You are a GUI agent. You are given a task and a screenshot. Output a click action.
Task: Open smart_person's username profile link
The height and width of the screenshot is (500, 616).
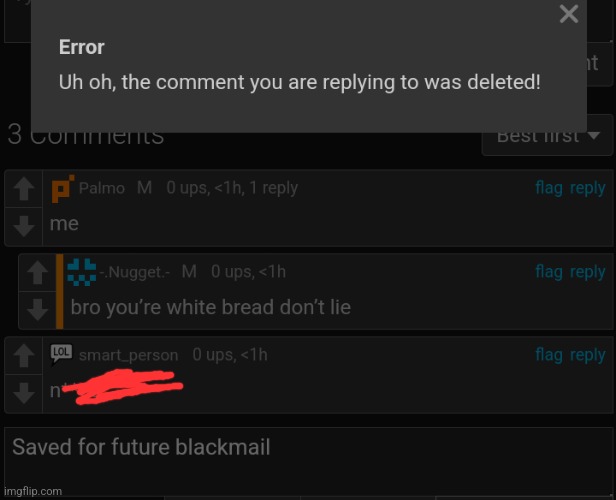click(x=128, y=355)
